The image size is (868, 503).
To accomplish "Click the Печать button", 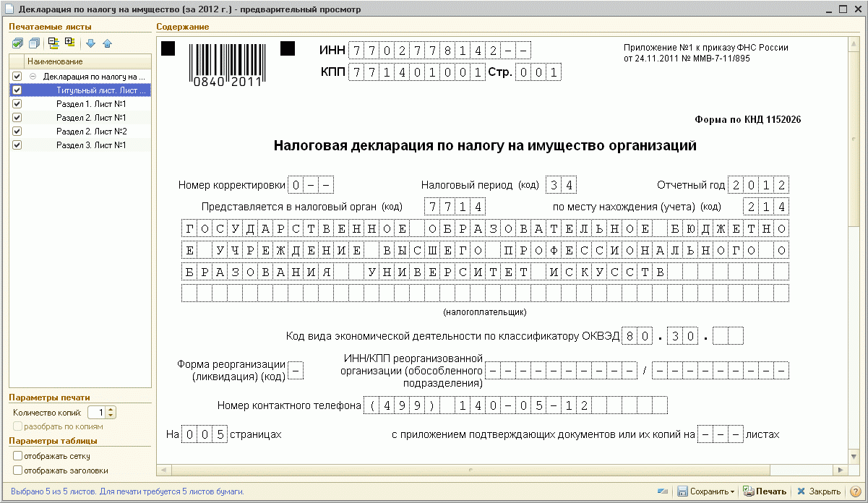I will [765, 491].
